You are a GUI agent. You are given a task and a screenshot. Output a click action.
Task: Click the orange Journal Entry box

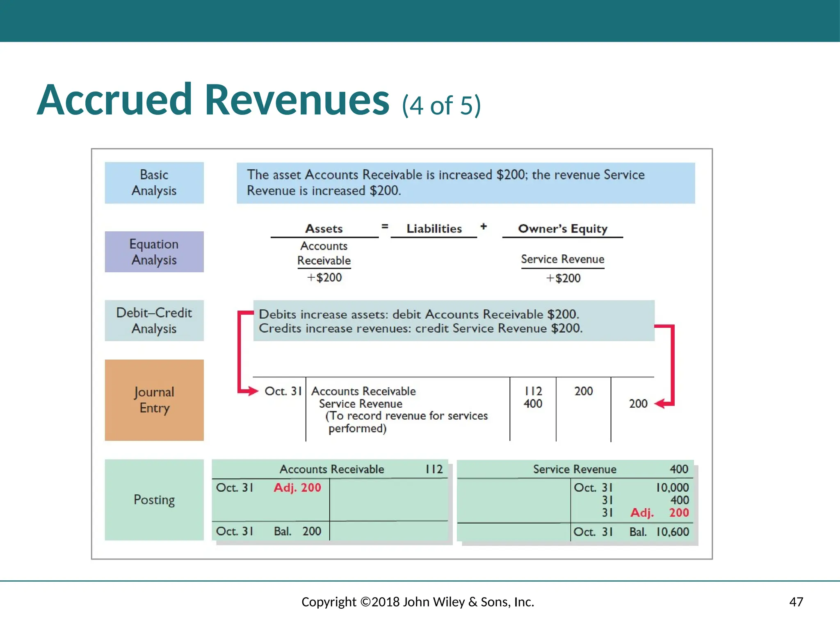tap(154, 400)
